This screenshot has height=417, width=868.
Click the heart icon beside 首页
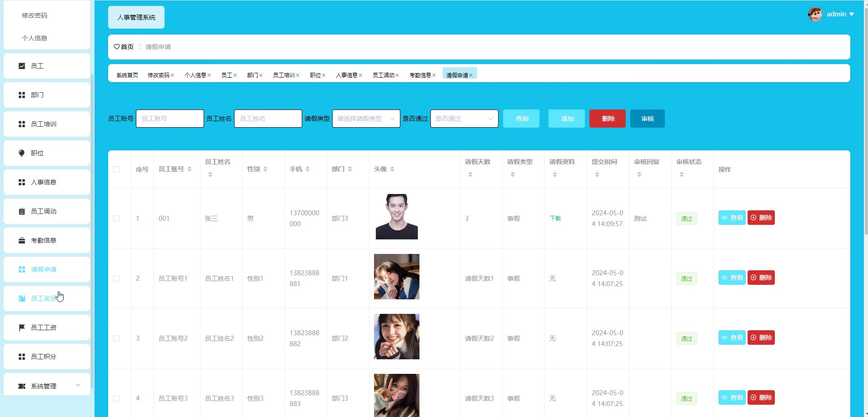click(117, 47)
